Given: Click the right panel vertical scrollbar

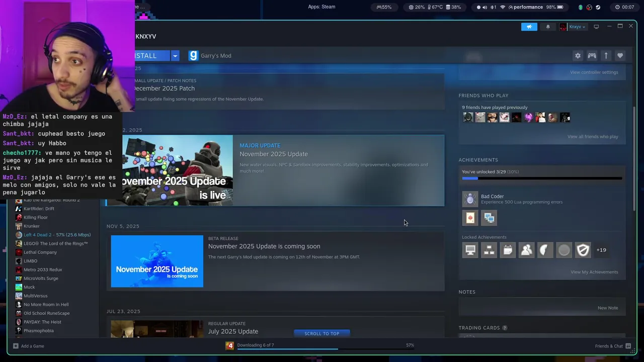Looking at the screenshot, I should (634, 158).
